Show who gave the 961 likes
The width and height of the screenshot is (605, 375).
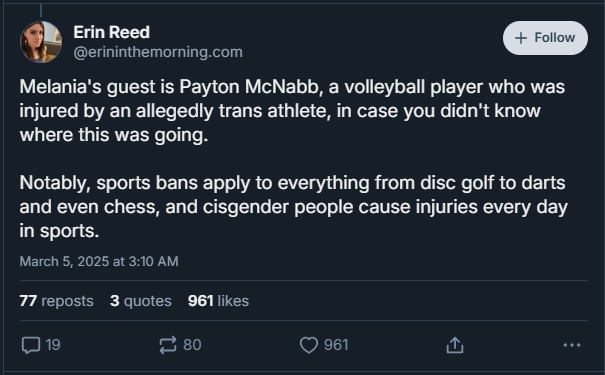tap(218, 301)
